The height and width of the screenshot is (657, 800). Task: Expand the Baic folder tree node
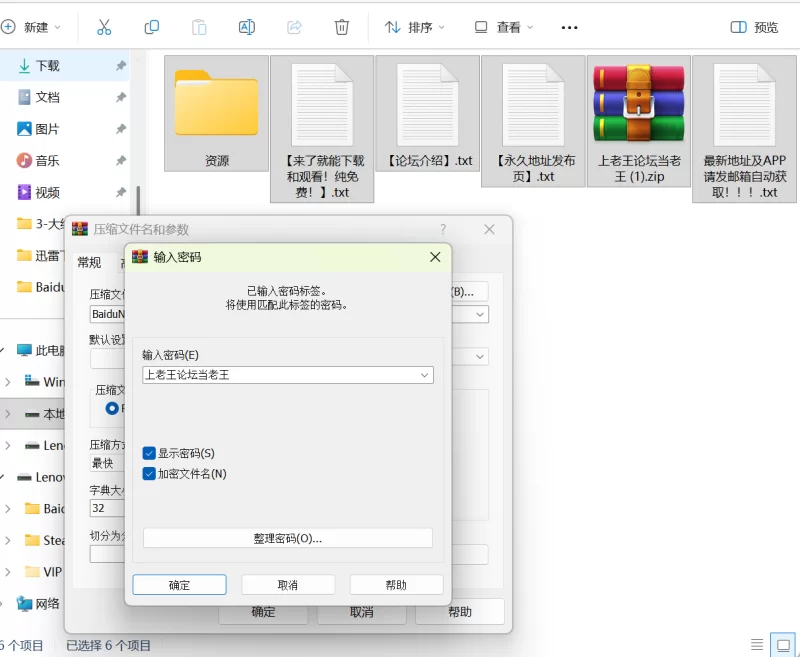8,509
